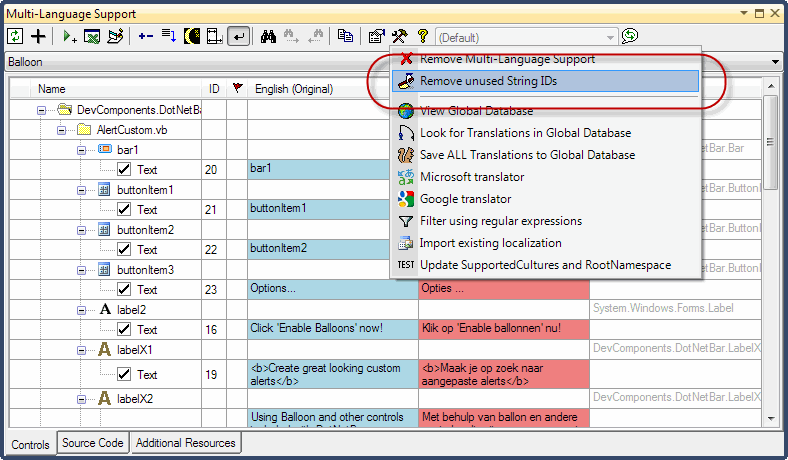Click the vertical scrollbar down arrow
788x460 pixels.
[771, 419]
